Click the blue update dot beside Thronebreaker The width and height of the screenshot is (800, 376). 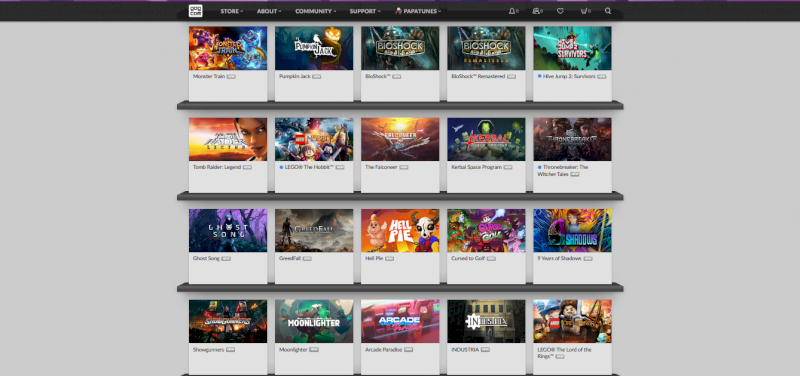[x=539, y=167]
